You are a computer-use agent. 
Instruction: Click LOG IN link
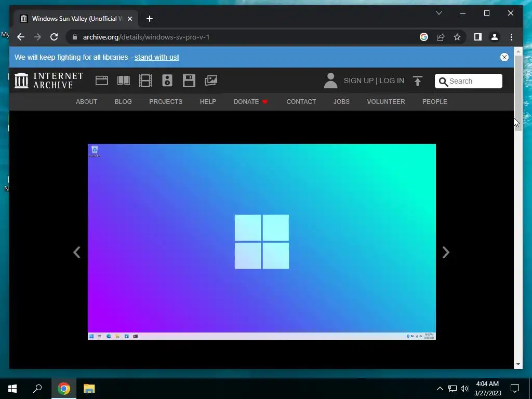click(392, 81)
